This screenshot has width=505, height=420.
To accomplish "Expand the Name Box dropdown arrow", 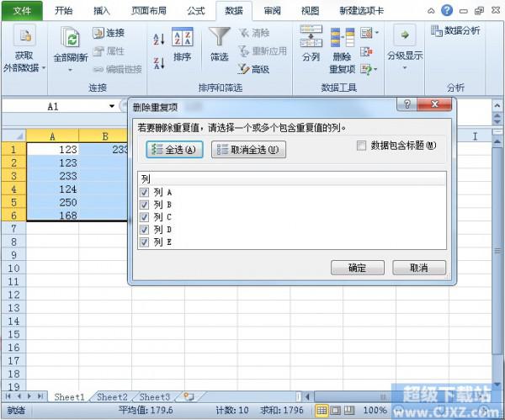I will point(112,107).
